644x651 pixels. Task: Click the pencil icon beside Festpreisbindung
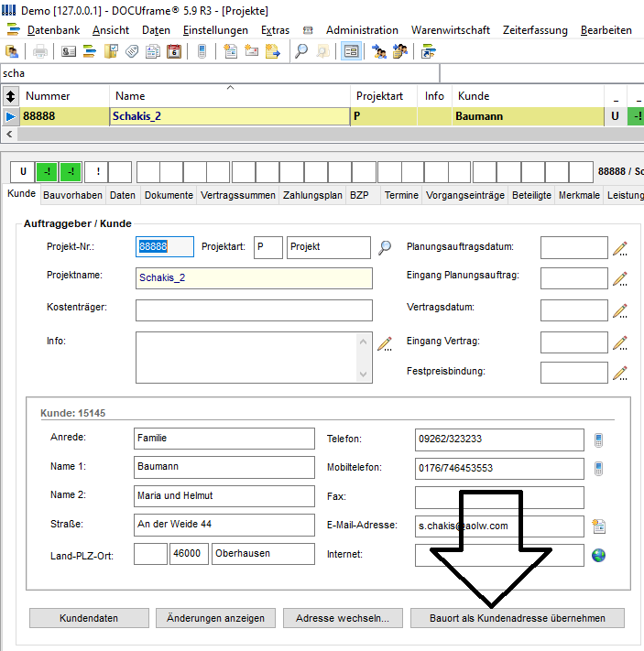coord(620,374)
